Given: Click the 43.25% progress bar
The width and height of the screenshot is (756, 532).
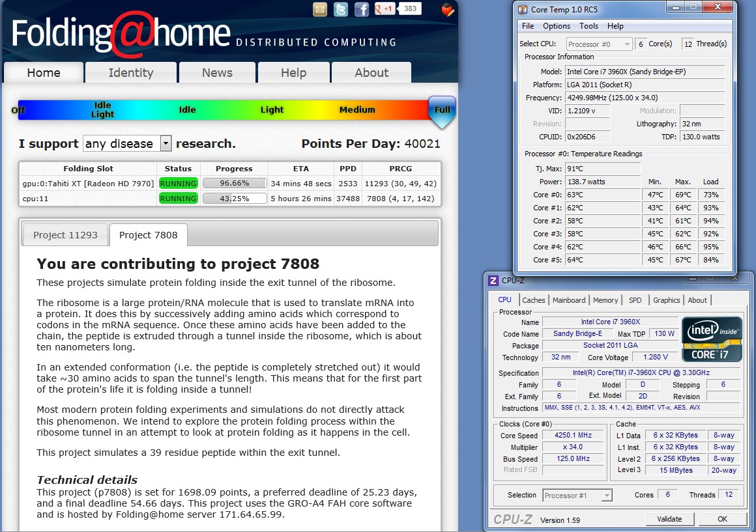Looking at the screenshot, I should point(235,199).
